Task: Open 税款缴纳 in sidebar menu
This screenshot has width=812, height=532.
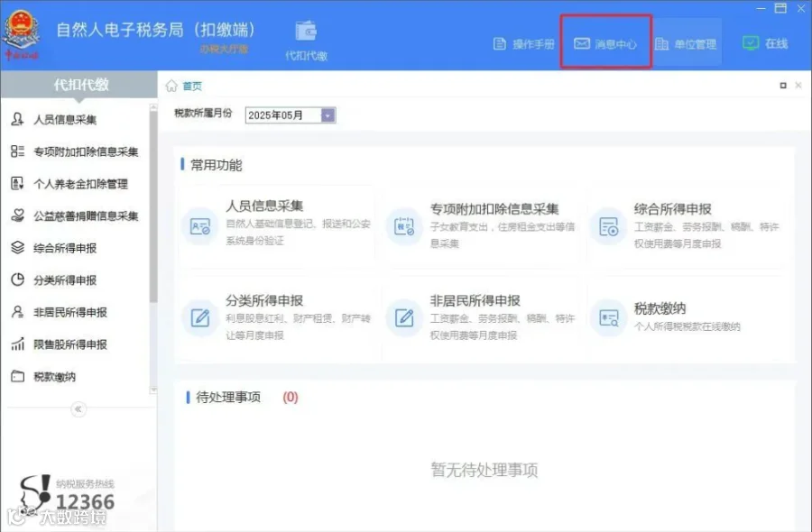Action: [x=54, y=377]
